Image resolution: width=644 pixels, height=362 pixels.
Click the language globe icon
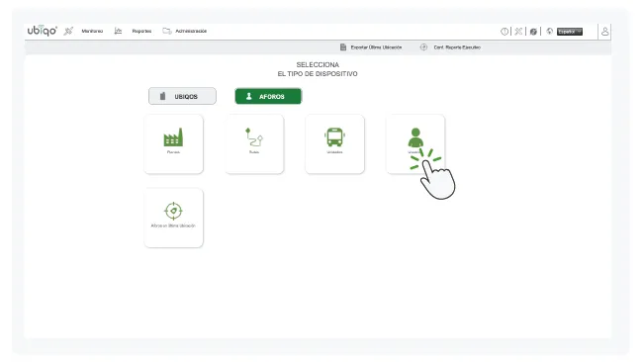[x=550, y=32]
